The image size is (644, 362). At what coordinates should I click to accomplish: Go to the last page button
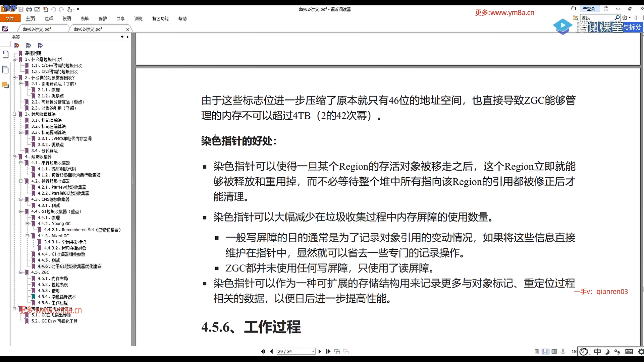[328, 351]
